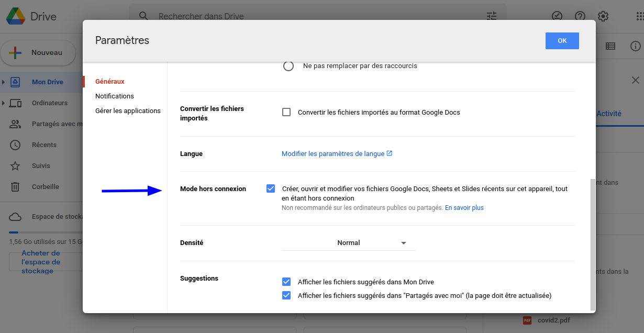Viewport: 644px width, 333px height.
Task: Open the offline ready status icon
Action: click(557, 16)
